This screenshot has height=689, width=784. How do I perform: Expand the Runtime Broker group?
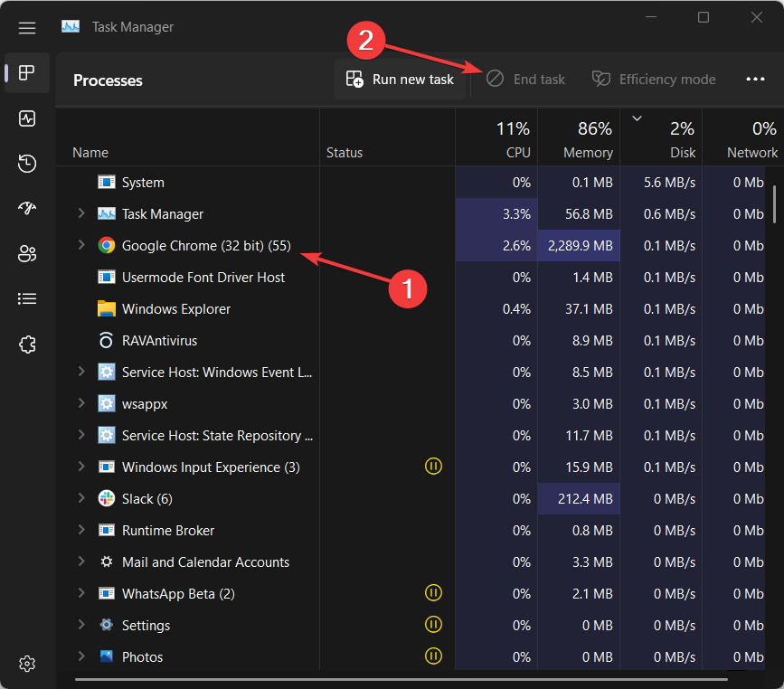(x=81, y=530)
